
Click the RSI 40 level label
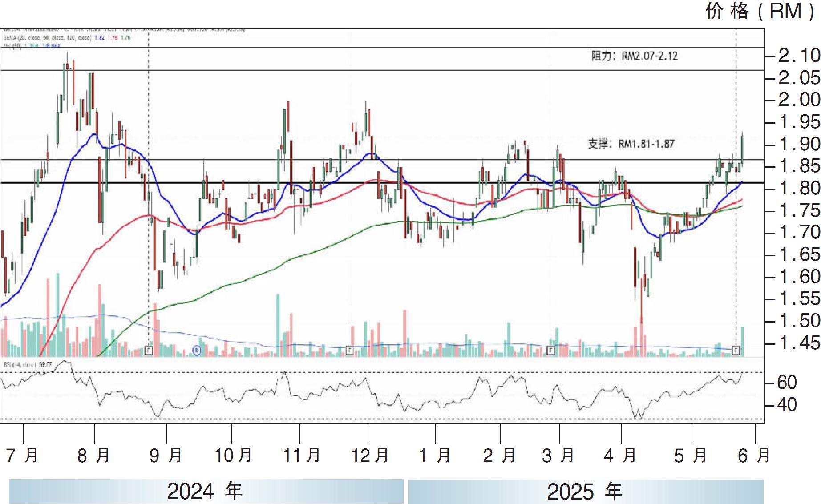pos(787,405)
